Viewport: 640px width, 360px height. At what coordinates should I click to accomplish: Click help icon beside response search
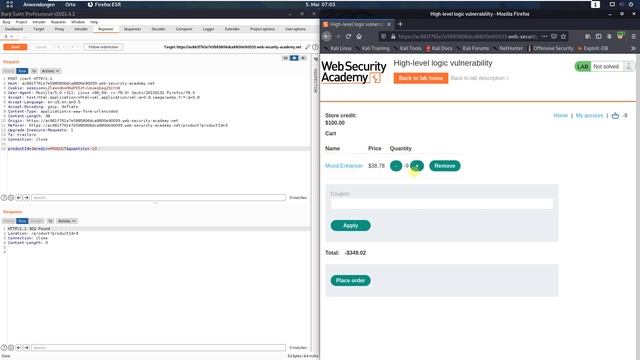pyautogui.click(x=4, y=347)
